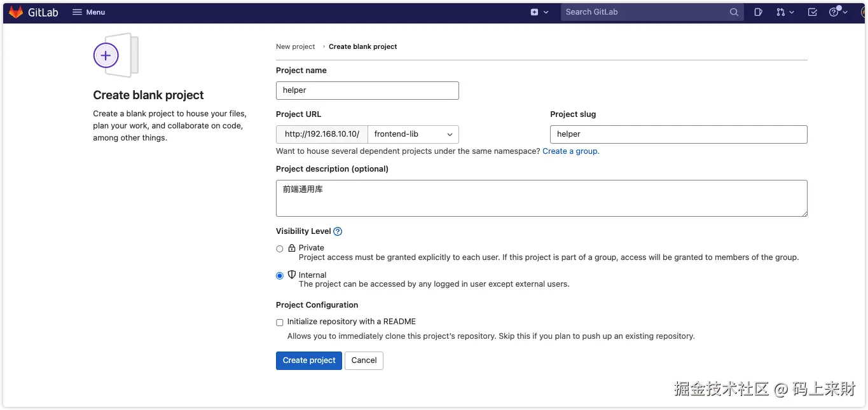Expand the dropdown arrow beside the plus icon

546,12
